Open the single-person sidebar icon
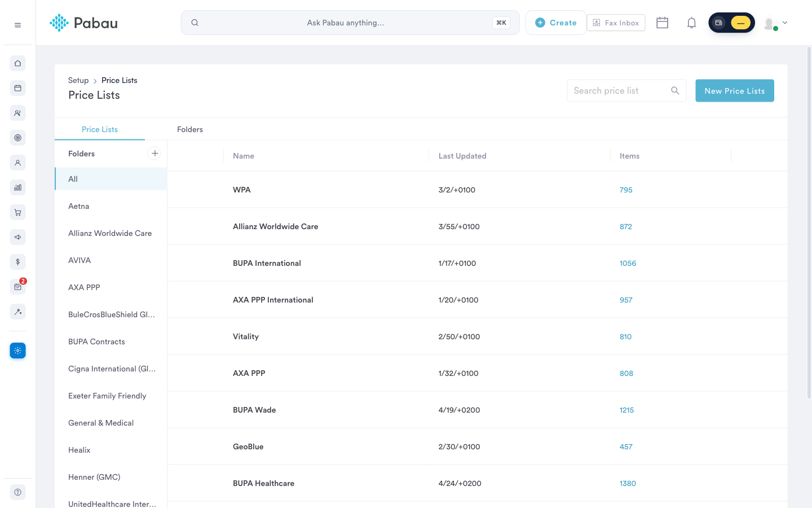 tap(17, 163)
